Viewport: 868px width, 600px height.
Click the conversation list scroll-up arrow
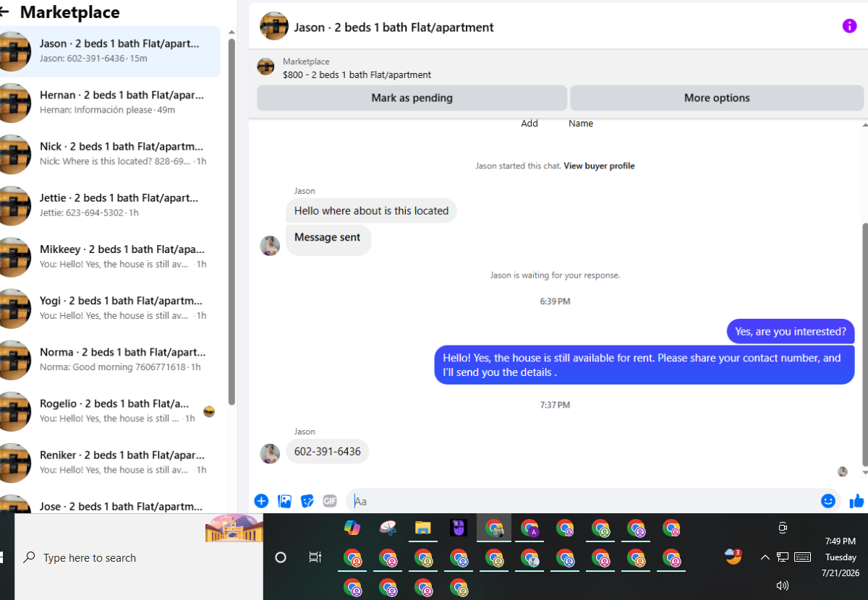pyautogui.click(x=231, y=33)
